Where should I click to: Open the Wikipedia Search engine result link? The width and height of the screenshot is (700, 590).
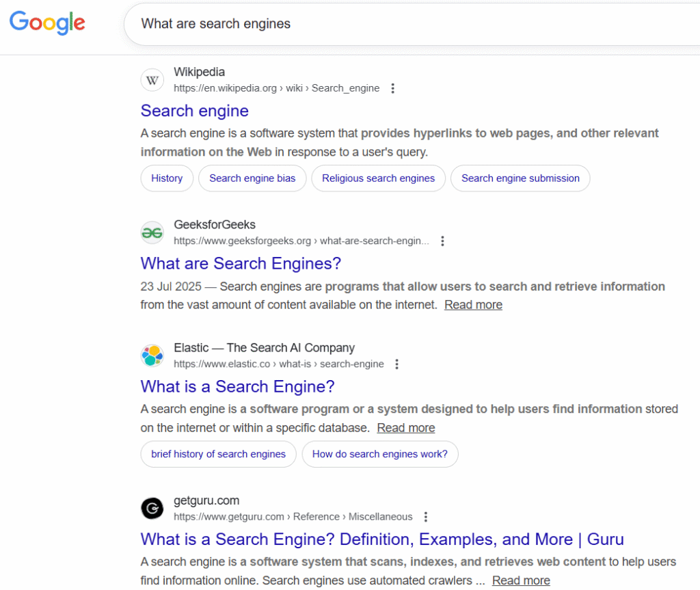194,111
